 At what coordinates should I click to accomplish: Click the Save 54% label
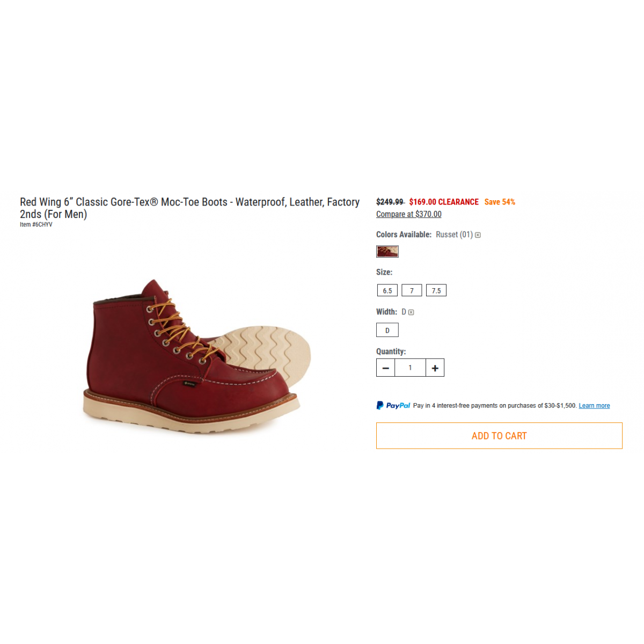pos(500,202)
